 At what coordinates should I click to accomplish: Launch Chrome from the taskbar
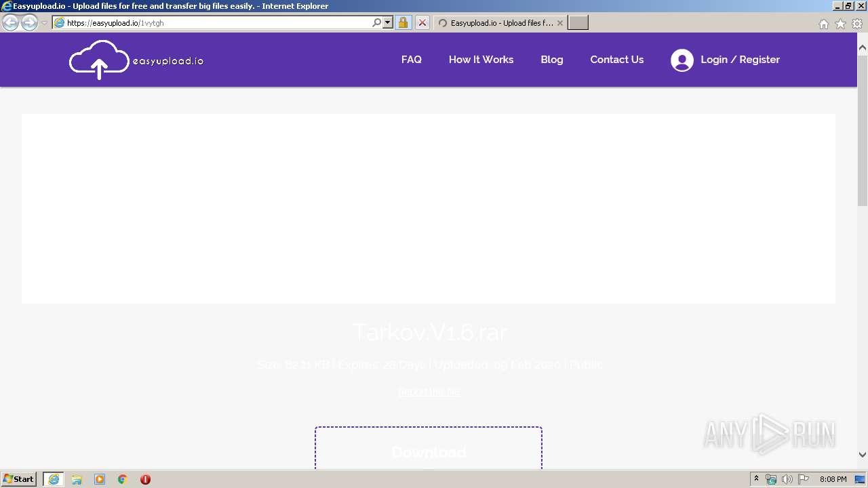click(123, 479)
